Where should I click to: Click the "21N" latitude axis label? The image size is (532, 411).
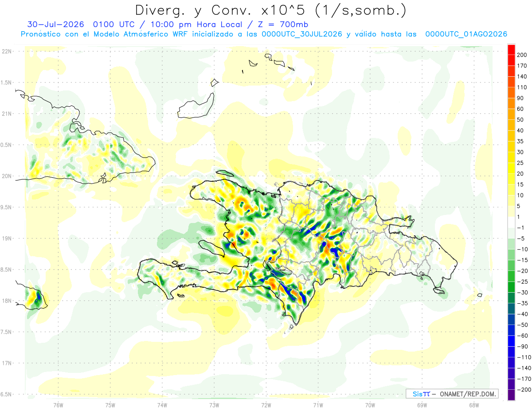tap(6, 114)
